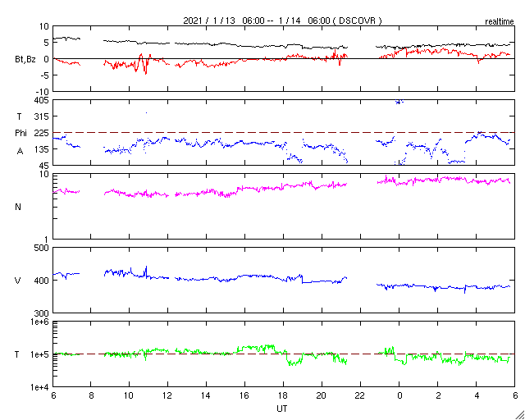525x420 pixels.
Task: Click the "315" tick value in the Phi panel
Action: [43, 116]
